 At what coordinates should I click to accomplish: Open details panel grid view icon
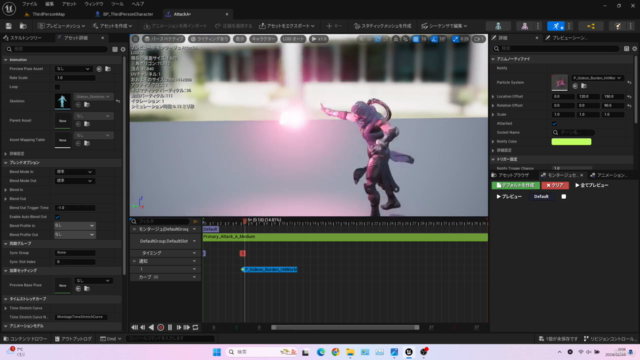[x=626, y=49]
